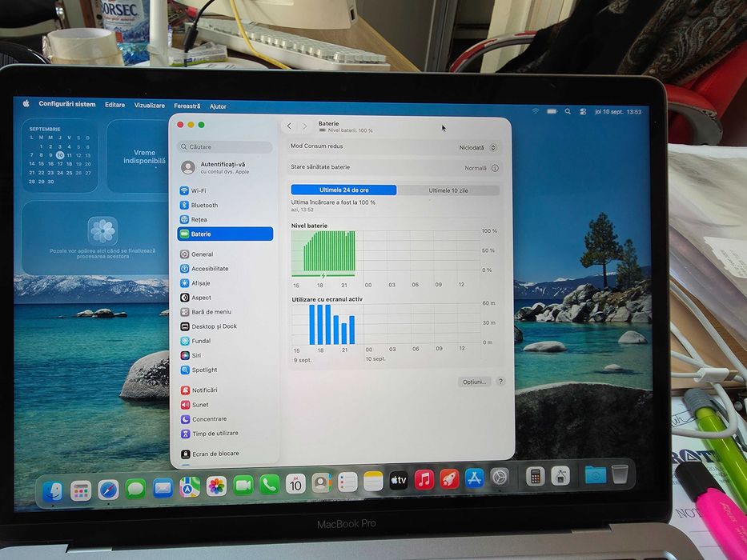Open System Settings icon in the Dock
Image resolution: width=747 pixels, height=560 pixels.
pyautogui.click(x=500, y=477)
